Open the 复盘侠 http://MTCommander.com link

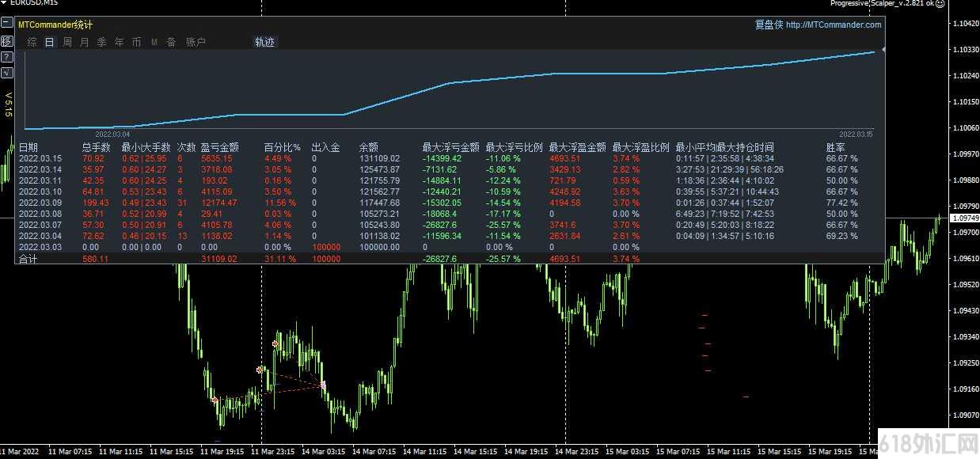(818, 25)
